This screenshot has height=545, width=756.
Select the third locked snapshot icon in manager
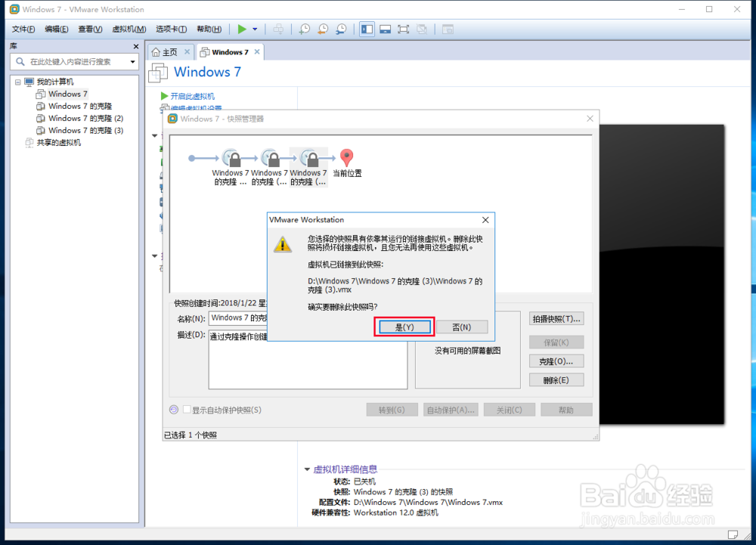click(x=309, y=157)
